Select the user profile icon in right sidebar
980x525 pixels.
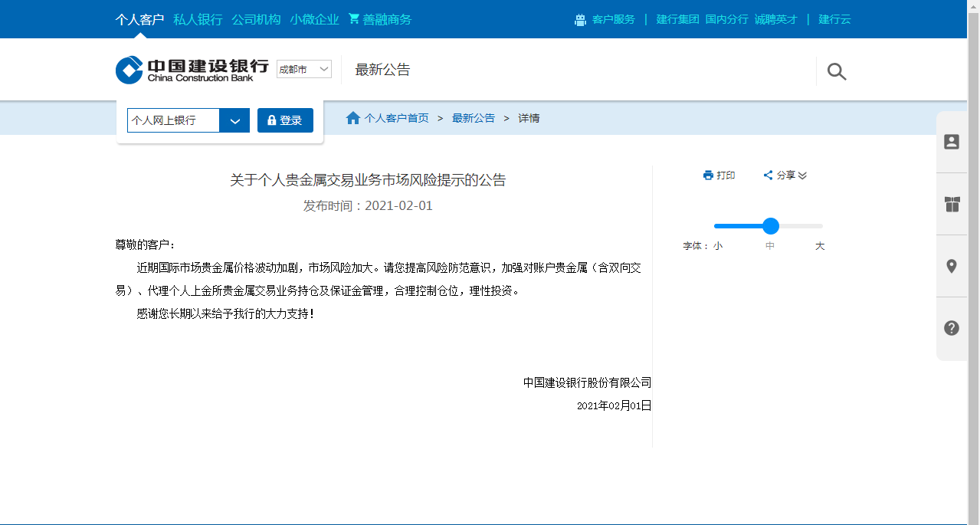click(952, 142)
